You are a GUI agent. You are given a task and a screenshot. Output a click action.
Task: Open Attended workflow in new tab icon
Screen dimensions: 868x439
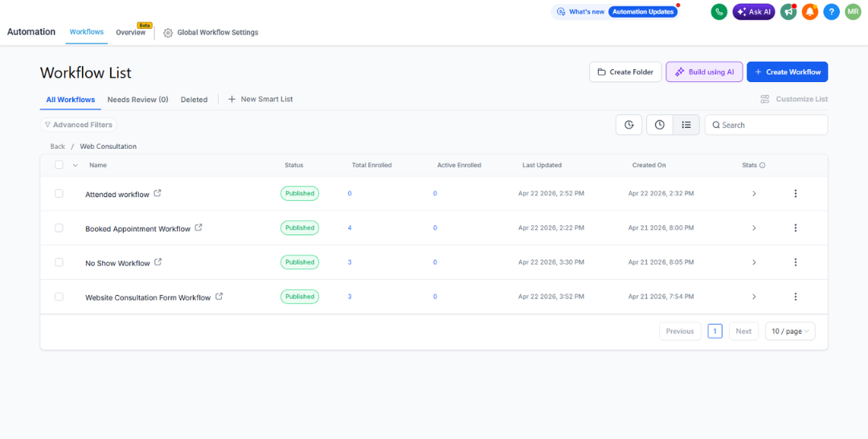coord(158,193)
